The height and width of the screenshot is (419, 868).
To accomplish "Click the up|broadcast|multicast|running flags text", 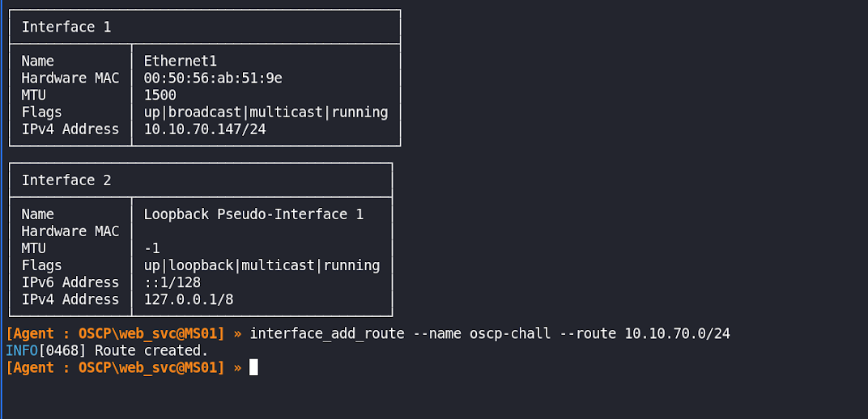I will pos(266,112).
